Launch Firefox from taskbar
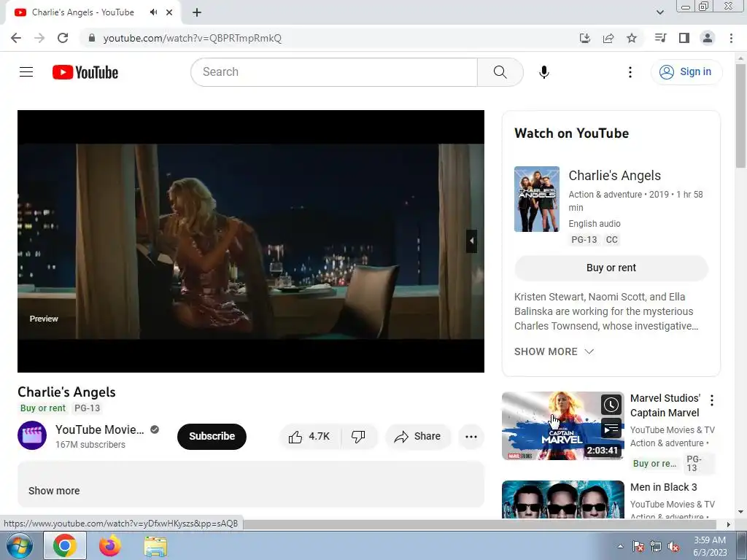Viewport: 747px width, 560px height. 110,545
